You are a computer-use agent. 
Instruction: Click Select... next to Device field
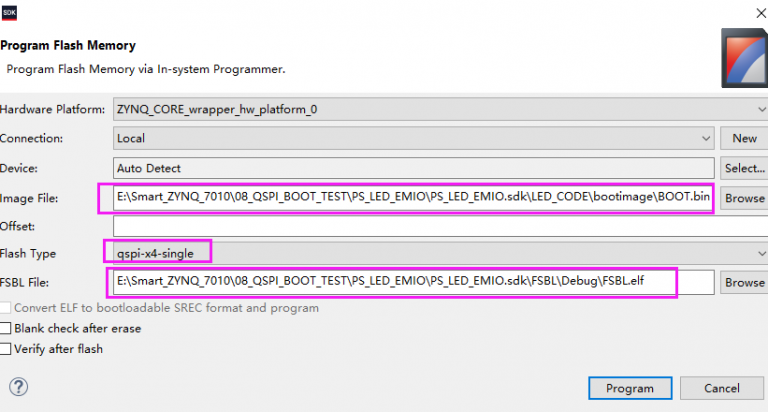744,168
